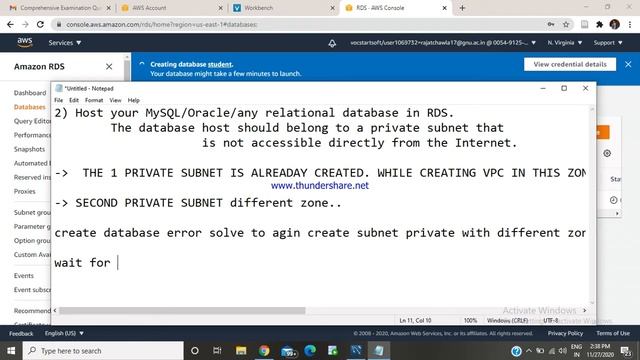The height and width of the screenshot is (360, 640).
Task: Close the Amazon RDS side panel
Action: 109,67
